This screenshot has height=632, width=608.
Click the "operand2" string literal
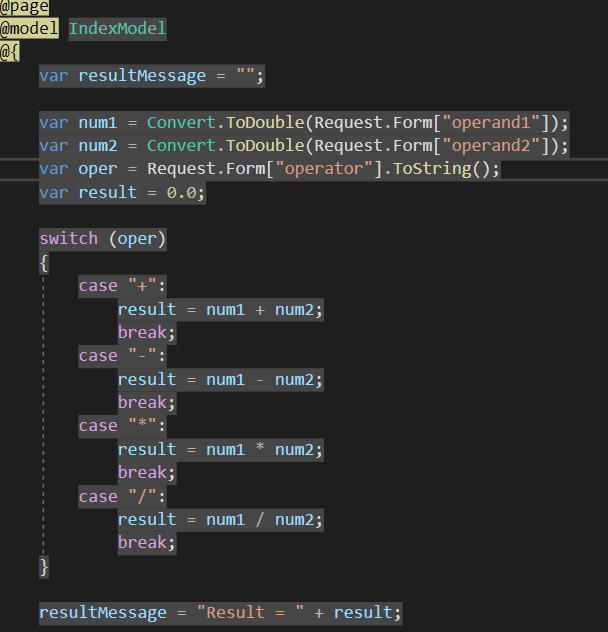[x=491, y=146]
